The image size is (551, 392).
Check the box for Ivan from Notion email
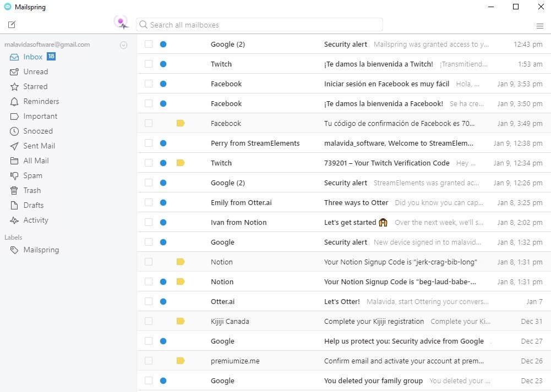[149, 222]
